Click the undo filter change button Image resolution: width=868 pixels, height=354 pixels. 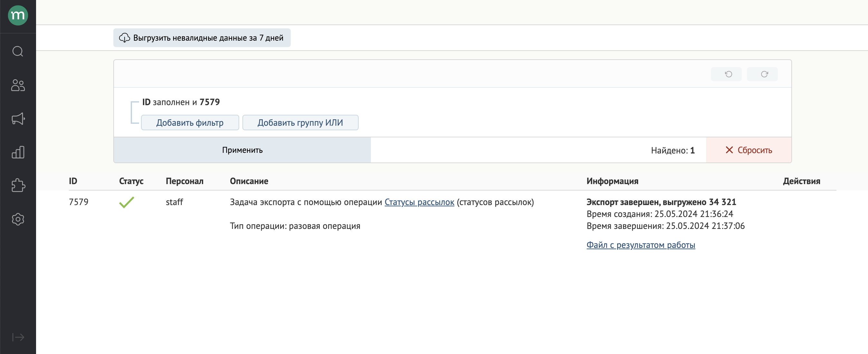pos(726,74)
